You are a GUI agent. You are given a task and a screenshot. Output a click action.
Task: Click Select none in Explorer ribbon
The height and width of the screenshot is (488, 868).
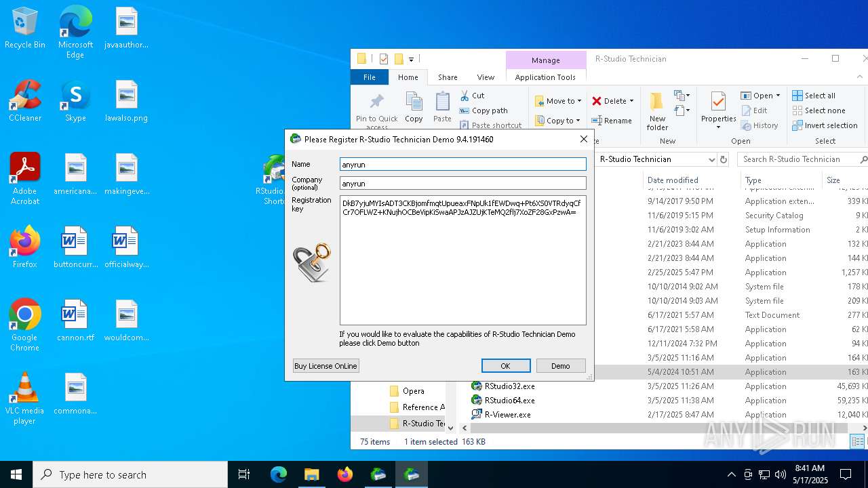tap(818, 110)
